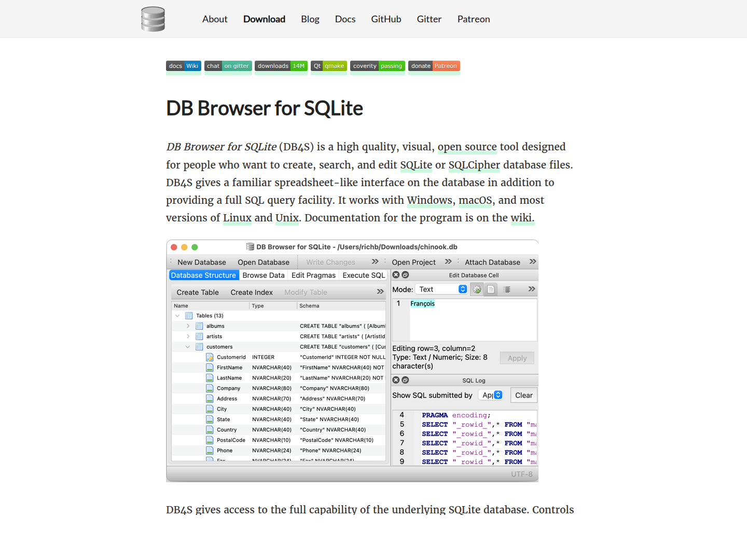
Task: Open the Patreon nav link
Action: 474,19
